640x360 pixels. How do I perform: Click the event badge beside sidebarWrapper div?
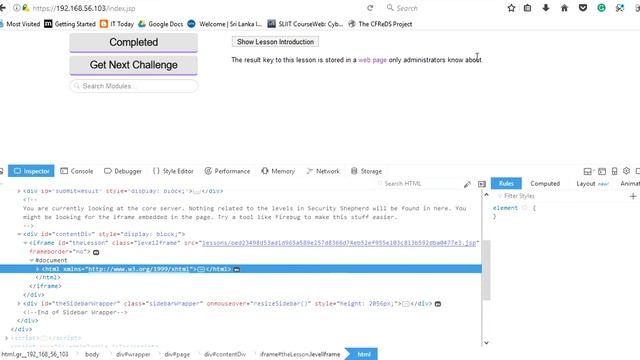coord(438,304)
